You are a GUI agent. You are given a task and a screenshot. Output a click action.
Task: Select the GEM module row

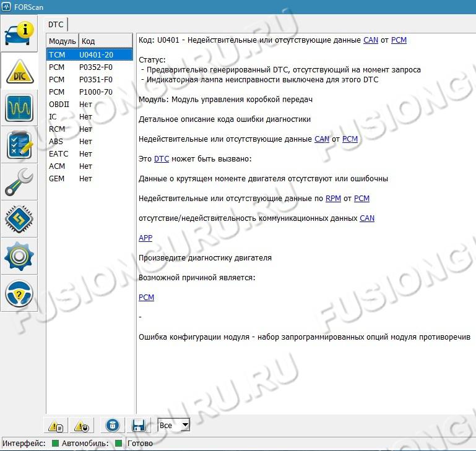click(90, 179)
